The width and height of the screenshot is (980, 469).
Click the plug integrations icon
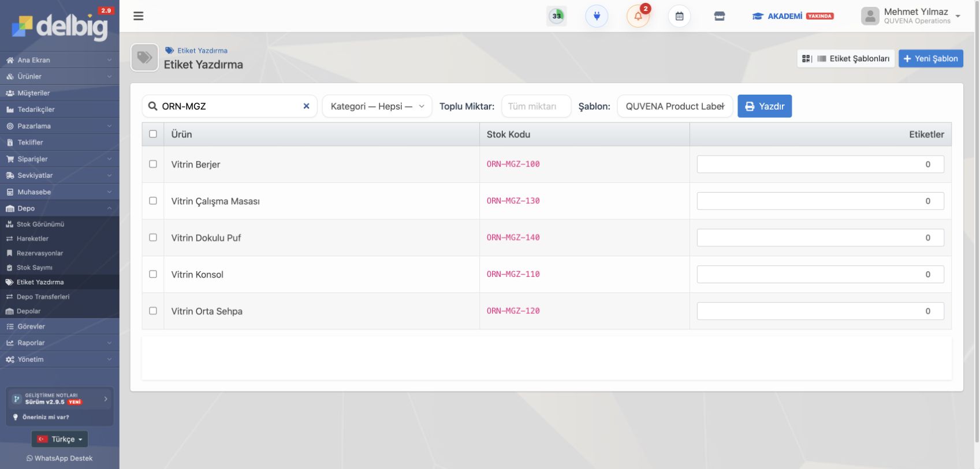click(597, 16)
